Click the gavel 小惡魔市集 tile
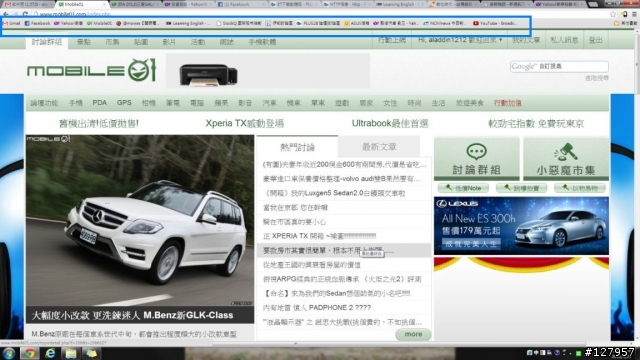This screenshot has height=360, width=640. (x=566, y=159)
